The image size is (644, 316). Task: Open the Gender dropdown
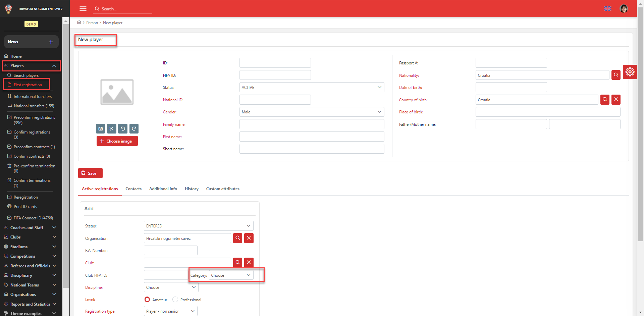coord(312,112)
